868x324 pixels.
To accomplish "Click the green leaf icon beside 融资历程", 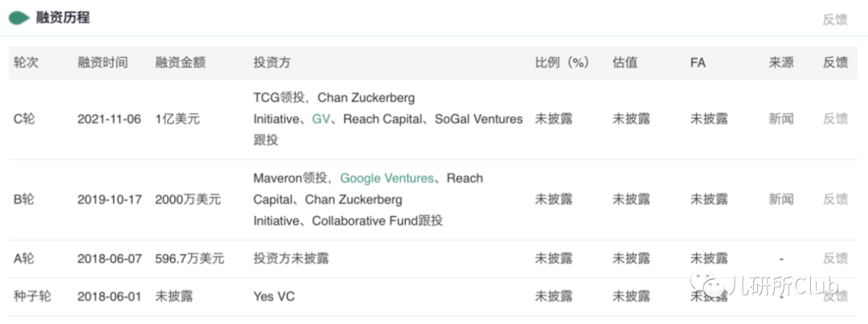I will tap(18, 18).
